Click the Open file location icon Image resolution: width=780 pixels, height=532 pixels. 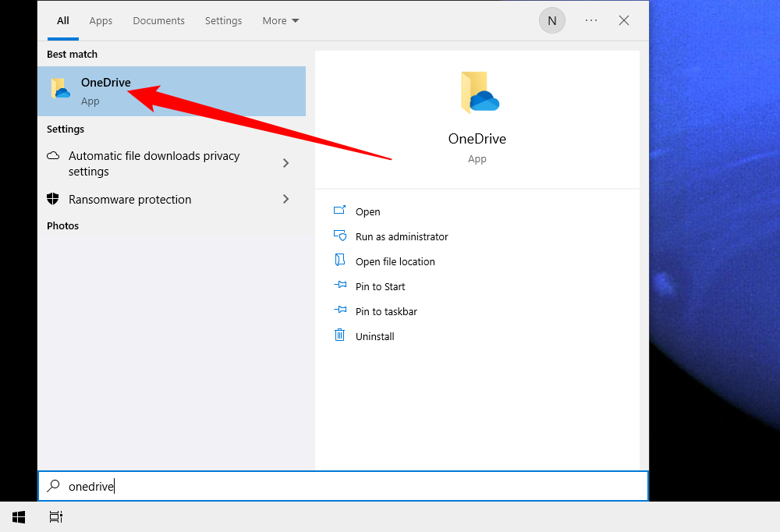[340, 261]
